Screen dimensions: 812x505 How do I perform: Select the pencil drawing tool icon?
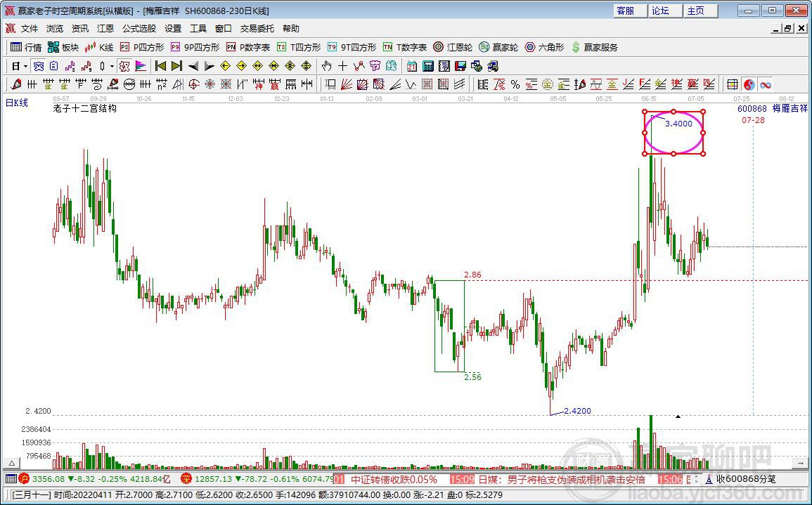coord(15,84)
